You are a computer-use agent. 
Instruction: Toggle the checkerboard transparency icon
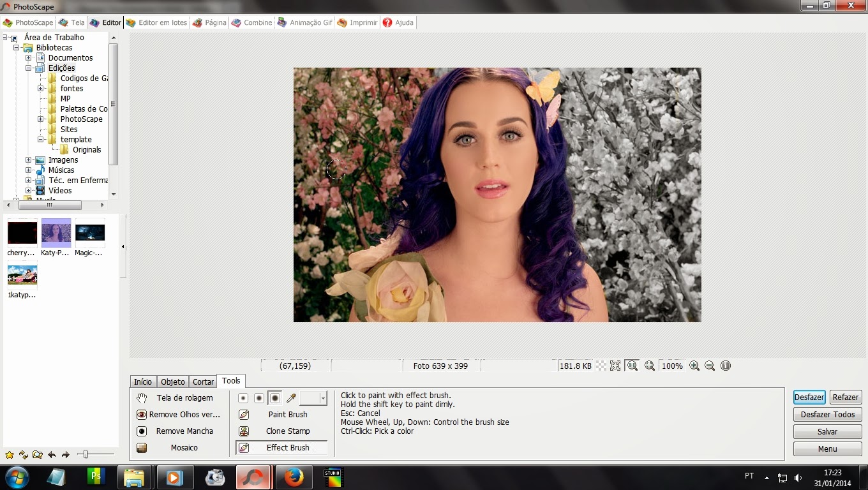(601, 366)
